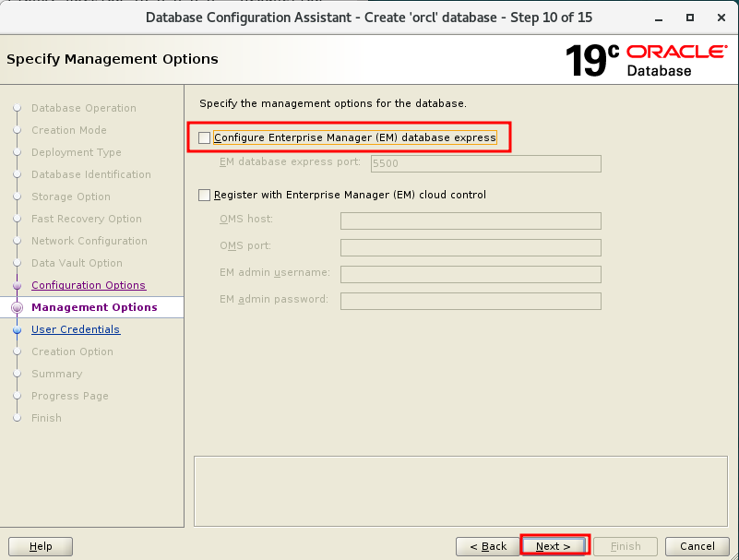
Task: Click the EM admin password field
Action: pos(471,301)
